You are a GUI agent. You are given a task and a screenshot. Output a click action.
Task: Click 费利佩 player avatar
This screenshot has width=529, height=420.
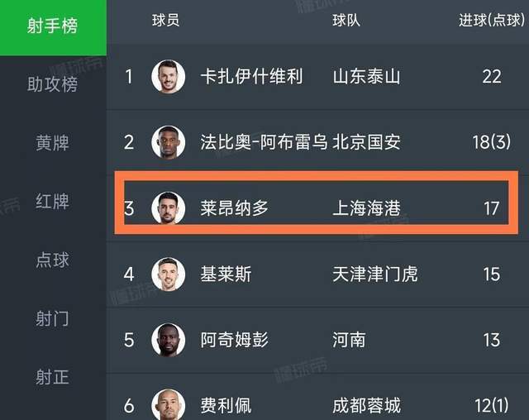[169, 404]
